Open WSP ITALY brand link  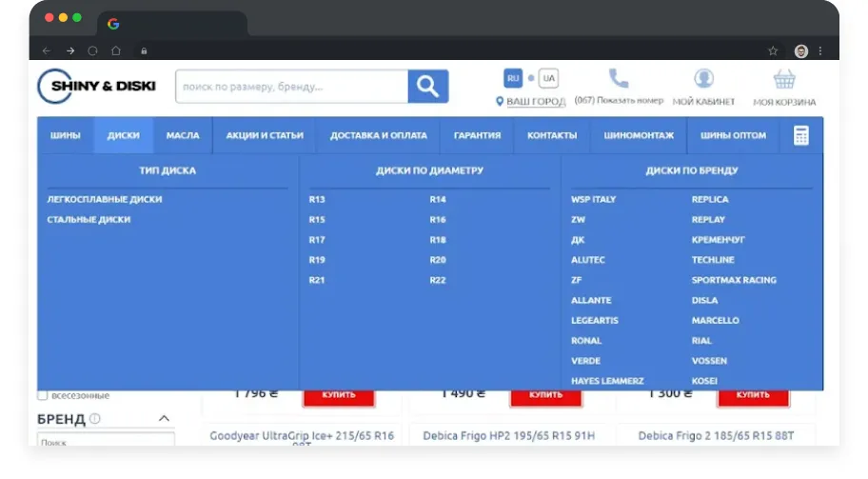pos(594,199)
